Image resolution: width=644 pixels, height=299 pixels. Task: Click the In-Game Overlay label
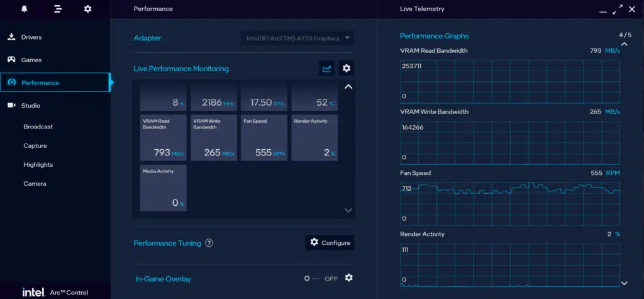click(163, 279)
